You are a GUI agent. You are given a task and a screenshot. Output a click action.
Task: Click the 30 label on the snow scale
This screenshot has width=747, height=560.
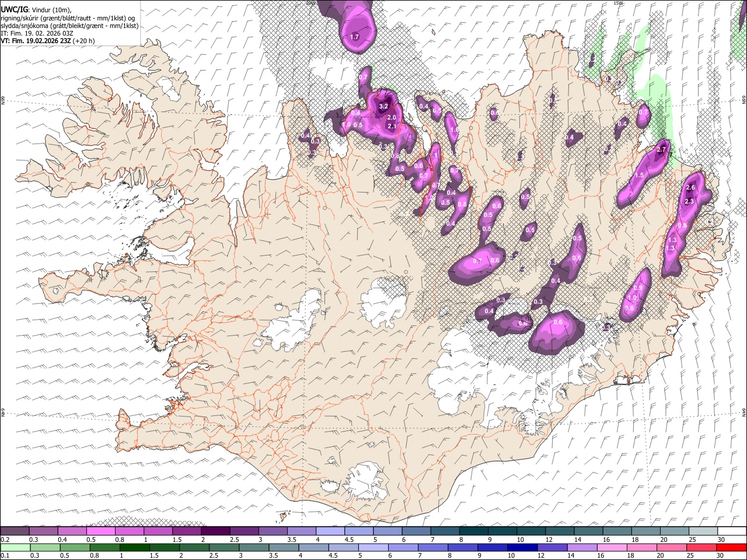721,540
